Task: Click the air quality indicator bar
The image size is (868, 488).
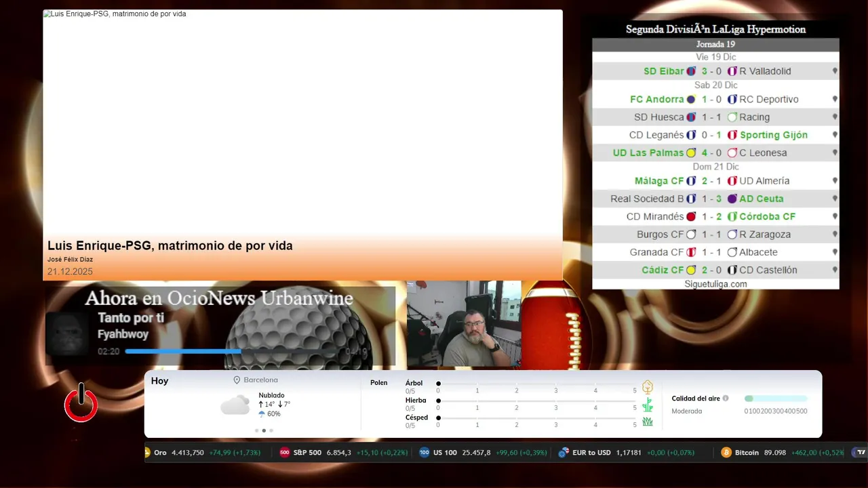Action: click(776, 399)
